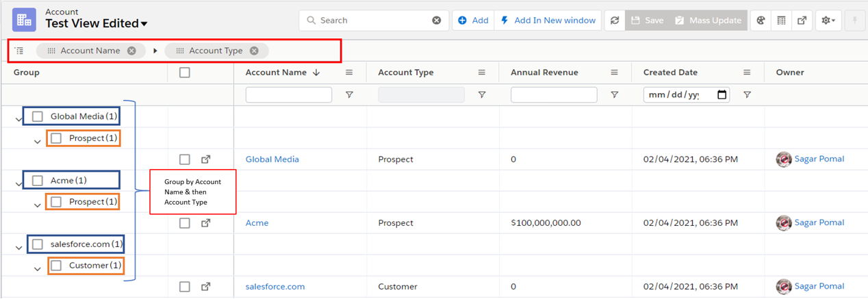Remove the Account Name grouping chip
868x299 pixels.
[131, 51]
